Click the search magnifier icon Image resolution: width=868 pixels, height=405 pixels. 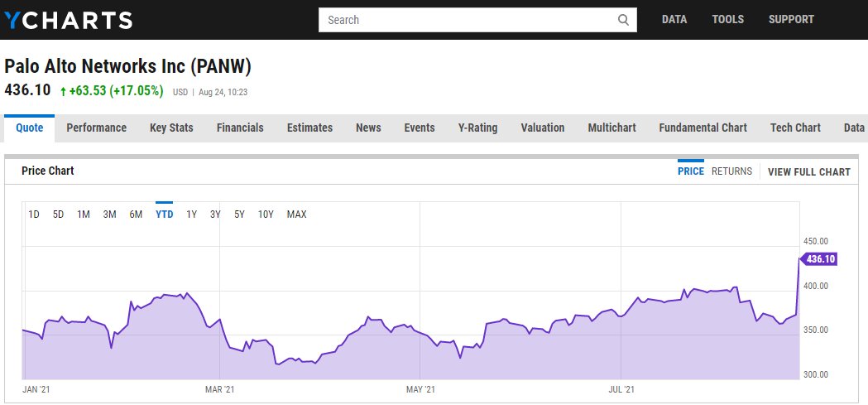(x=623, y=20)
